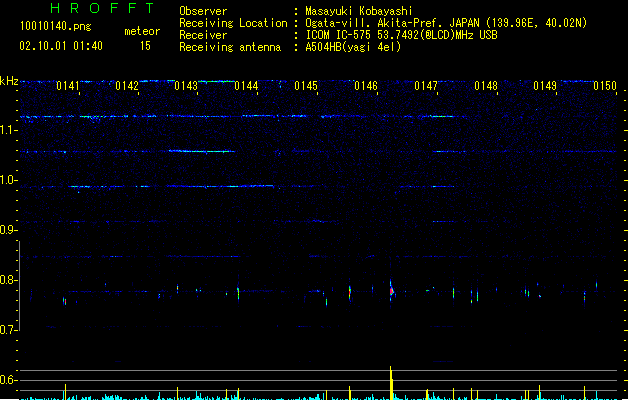Click the tallest yellow peak in the power graph
This screenshot has height=400, width=629.
[391, 383]
